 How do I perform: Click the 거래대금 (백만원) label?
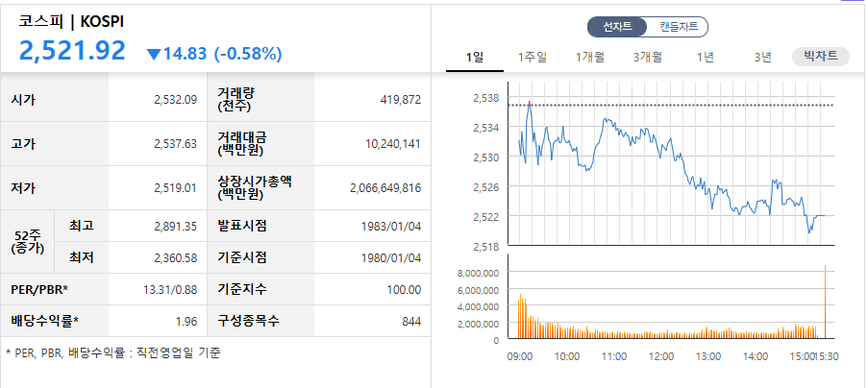click(x=241, y=144)
